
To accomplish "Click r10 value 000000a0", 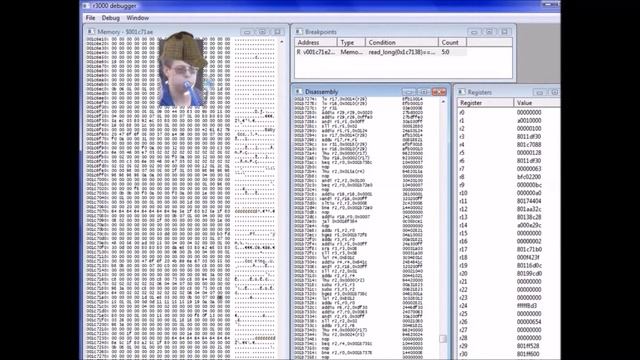I will click(x=529, y=193).
